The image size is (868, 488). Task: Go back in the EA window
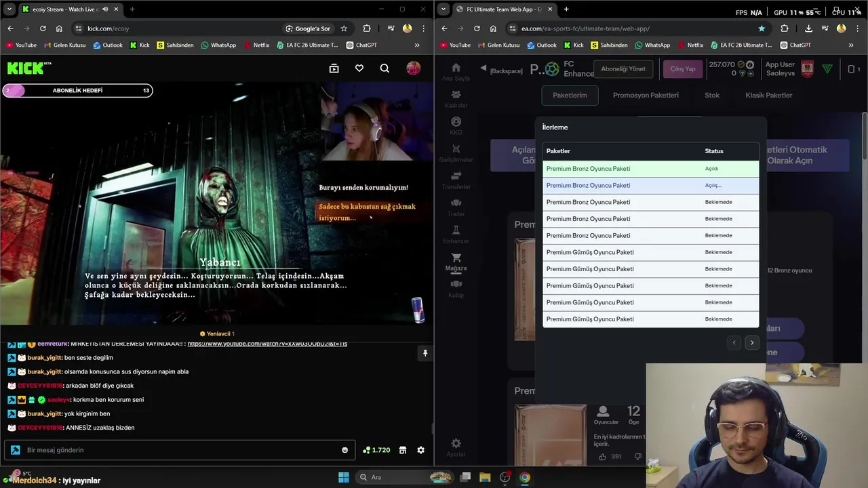pos(444,28)
